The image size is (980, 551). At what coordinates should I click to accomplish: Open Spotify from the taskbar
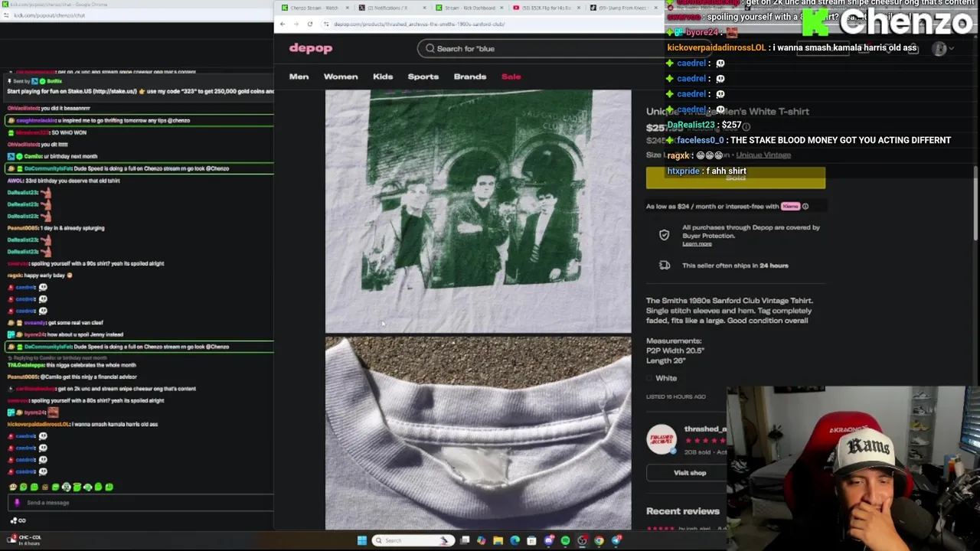tap(565, 540)
